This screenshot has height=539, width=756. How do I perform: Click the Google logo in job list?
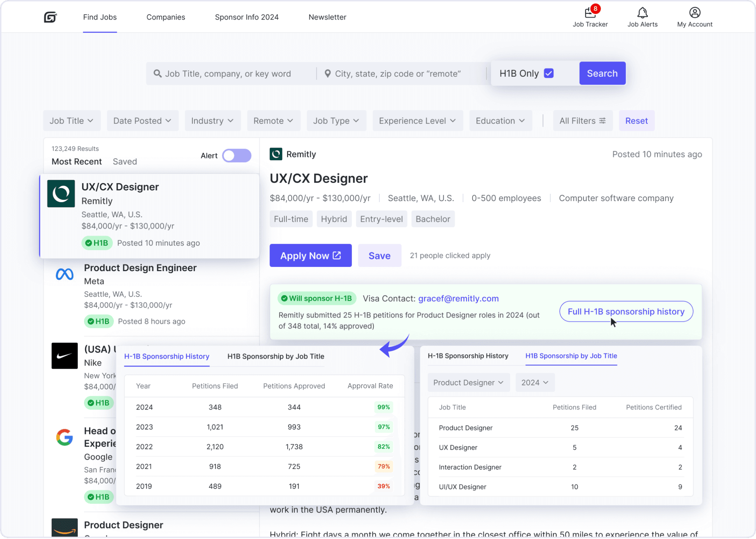click(x=65, y=437)
